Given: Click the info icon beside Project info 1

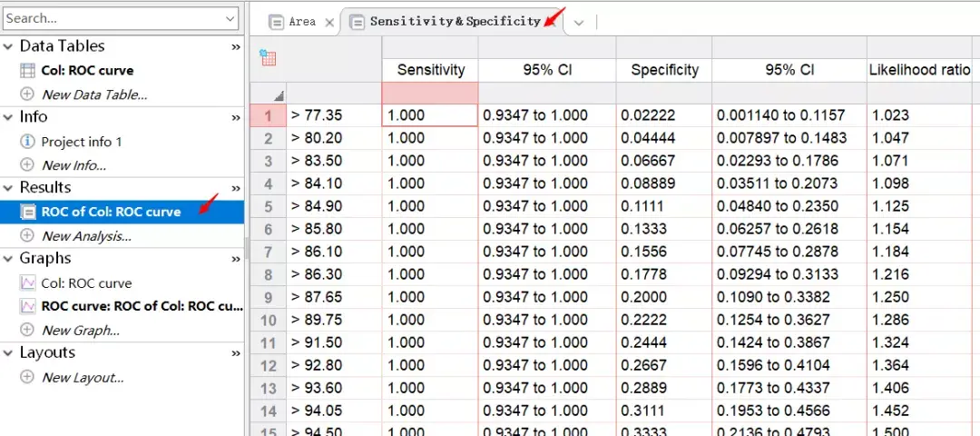Looking at the screenshot, I should click(x=26, y=142).
